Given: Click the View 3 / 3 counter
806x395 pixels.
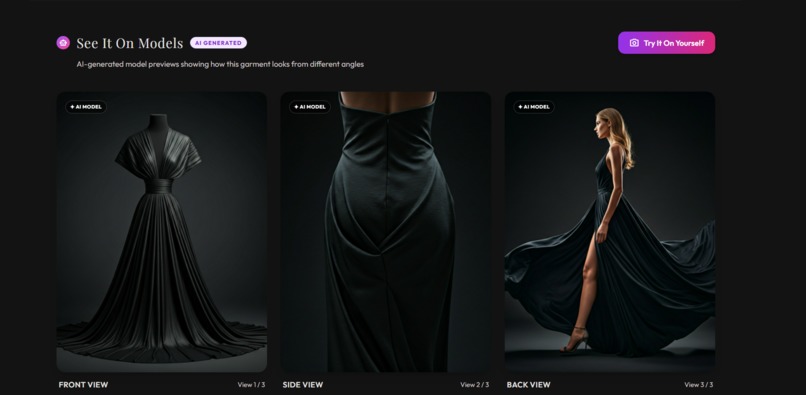Looking at the screenshot, I should 699,385.
